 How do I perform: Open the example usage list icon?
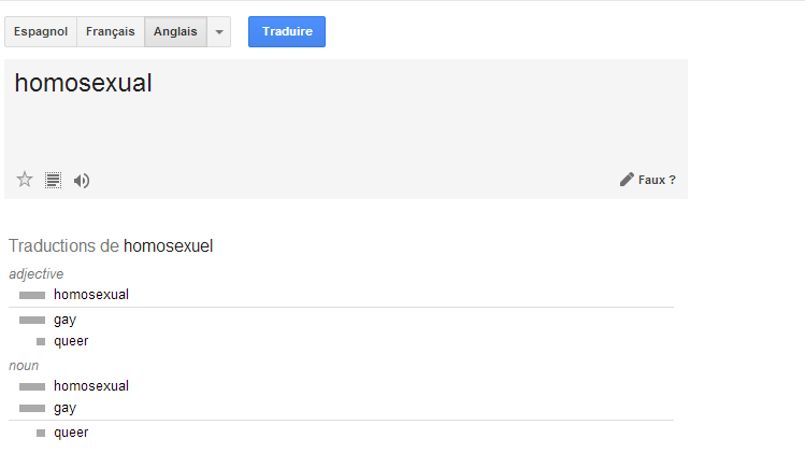coord(53,180)
